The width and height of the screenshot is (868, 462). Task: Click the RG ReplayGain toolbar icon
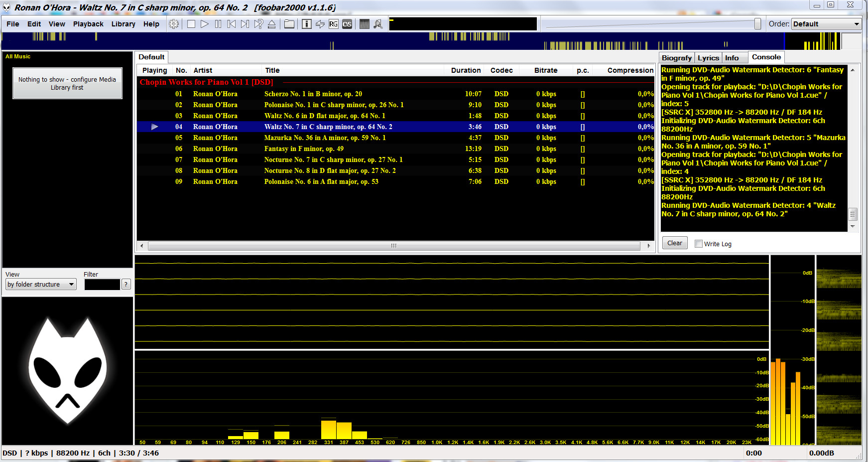[x=334, y=24]
